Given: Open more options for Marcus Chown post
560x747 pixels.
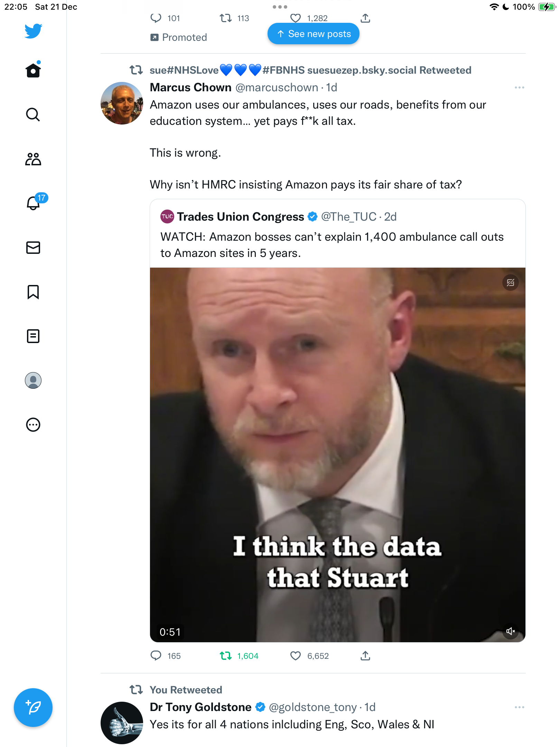Looking at the screenshot, I should pos(519,87).
